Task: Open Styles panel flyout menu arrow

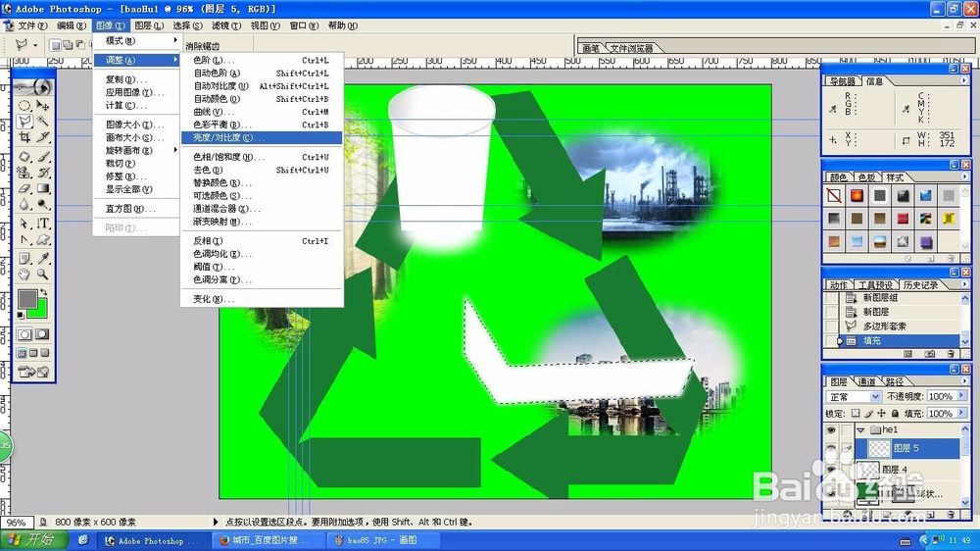Action: click(962, 177)
